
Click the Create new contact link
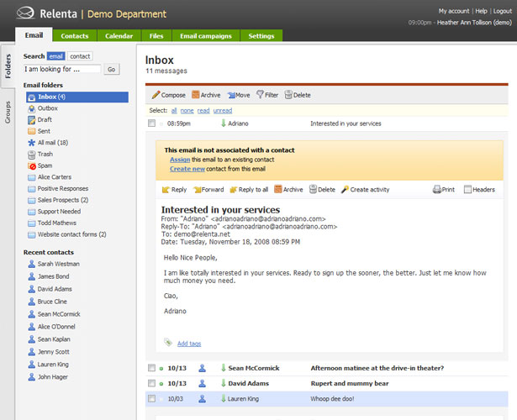click(x=187, y=169)
